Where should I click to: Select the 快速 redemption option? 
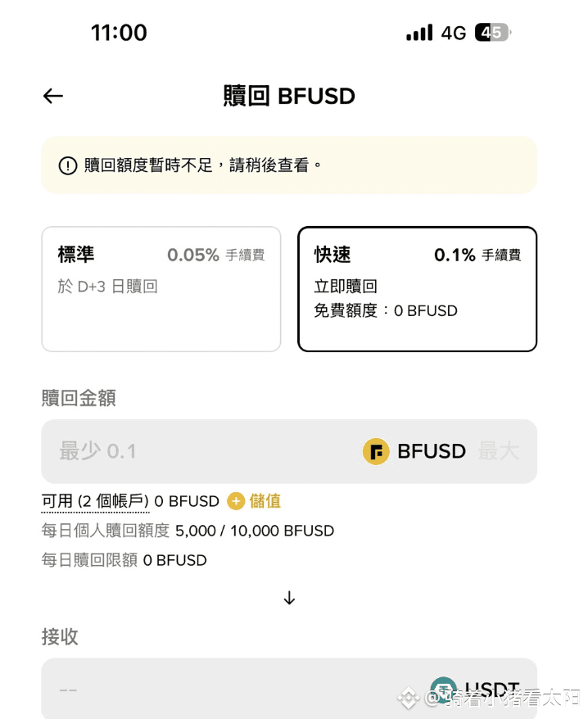coord(418,289)
